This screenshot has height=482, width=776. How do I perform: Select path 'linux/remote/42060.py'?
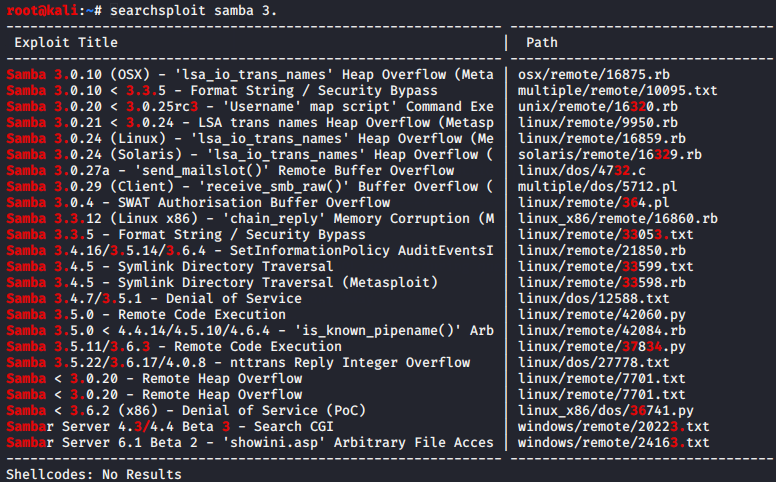pyautogui.click(x=601, y=314)
